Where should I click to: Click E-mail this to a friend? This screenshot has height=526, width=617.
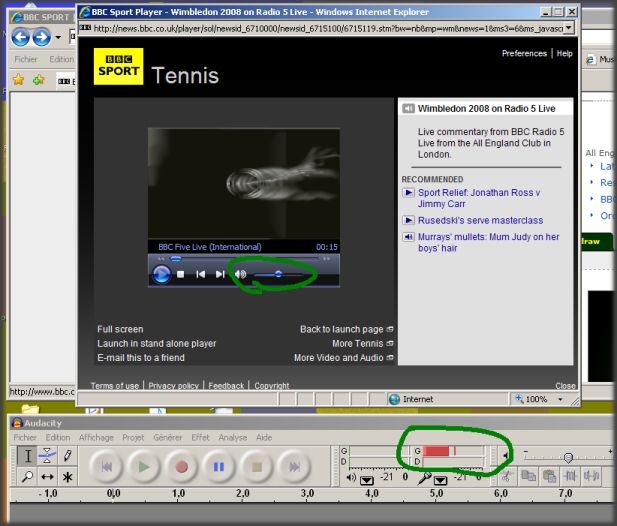click(x=141, y=358)
